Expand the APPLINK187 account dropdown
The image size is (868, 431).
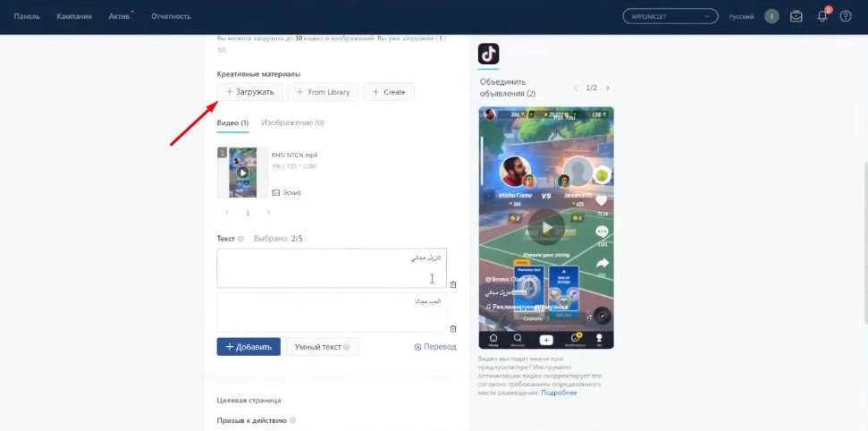pyautogui.click(x=670, y=17)
